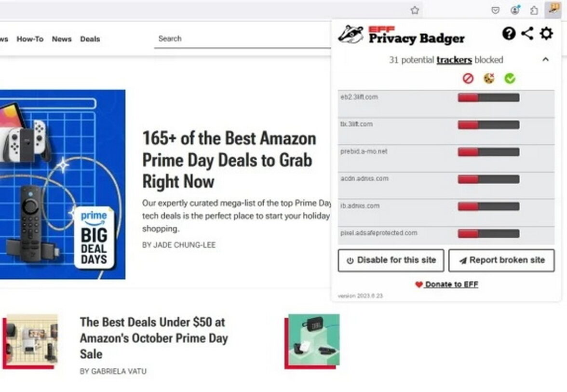Click the green allow checkmark legend icon

coord(510,79)
